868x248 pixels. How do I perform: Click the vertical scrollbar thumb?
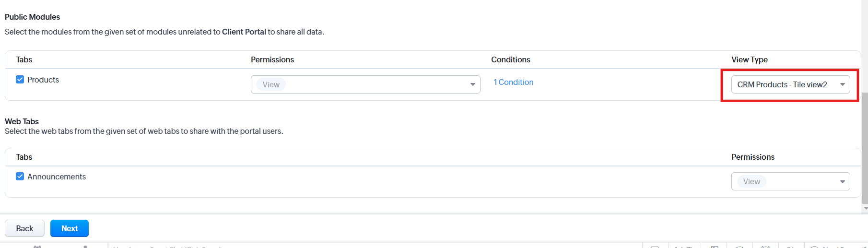tap(865, 148)
